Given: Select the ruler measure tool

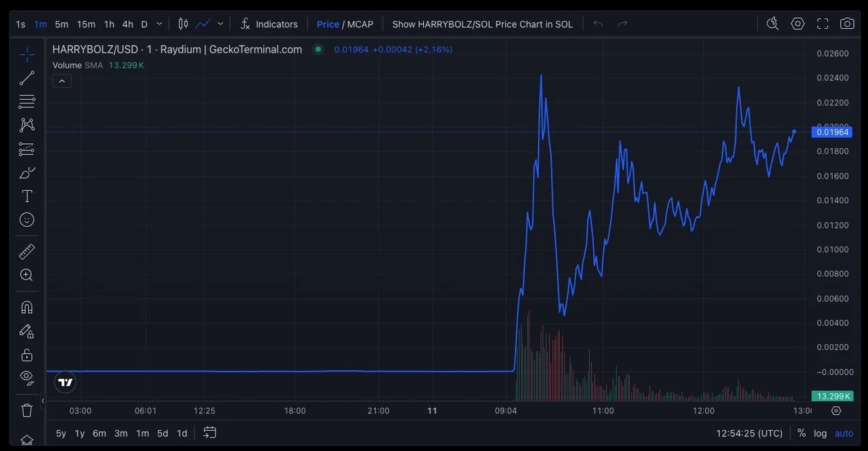Looking at the screenshot, I should click(x=27, y=252).
